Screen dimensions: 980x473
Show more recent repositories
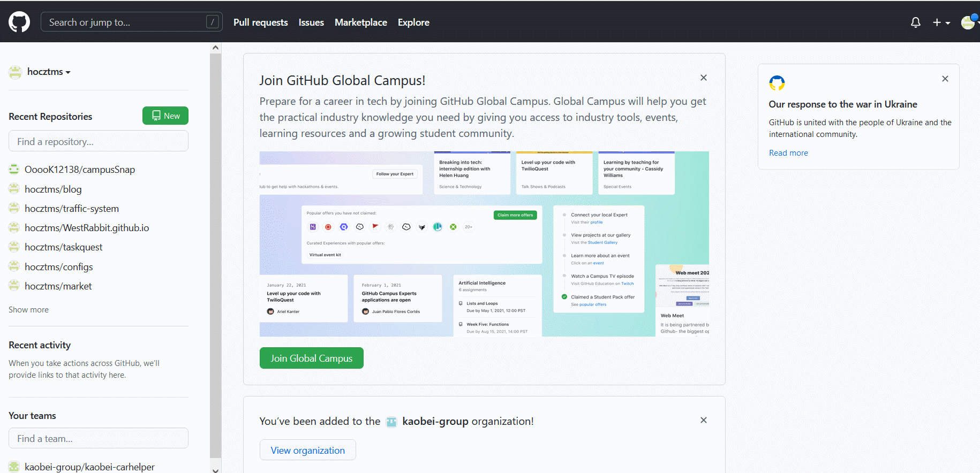(x=28, y=310)
